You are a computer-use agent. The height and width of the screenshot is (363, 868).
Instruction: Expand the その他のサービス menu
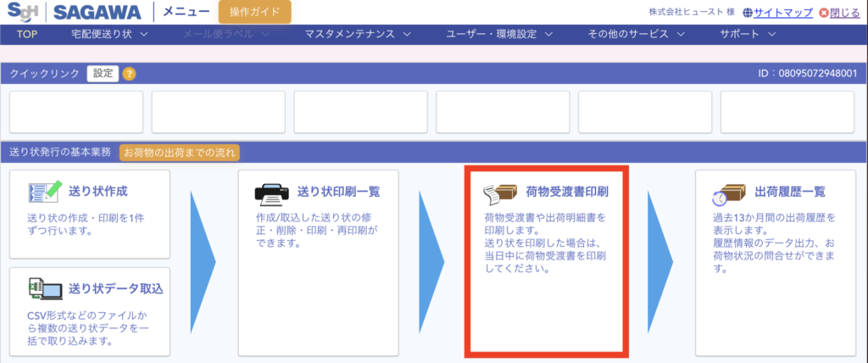pyautogui.click(x=636, y=35)
